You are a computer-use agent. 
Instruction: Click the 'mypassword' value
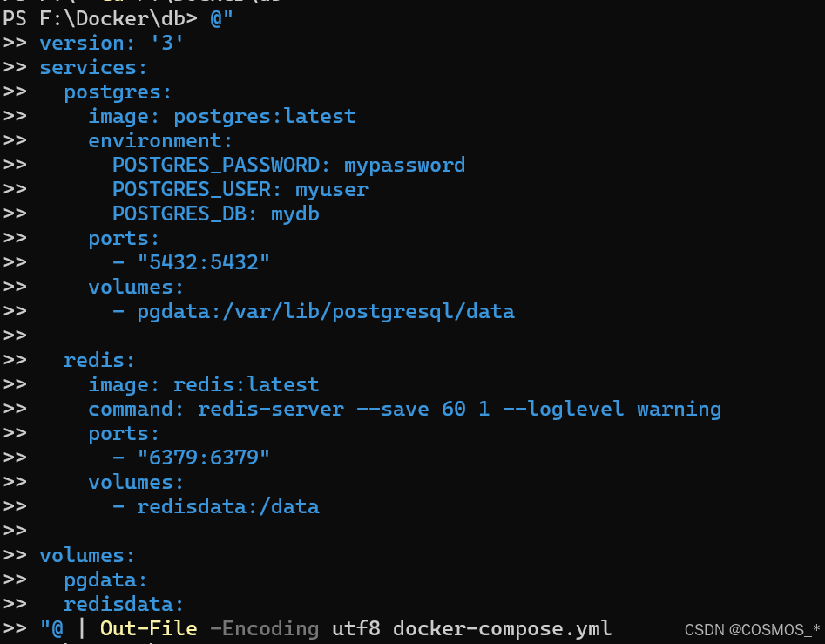[404, 165]
